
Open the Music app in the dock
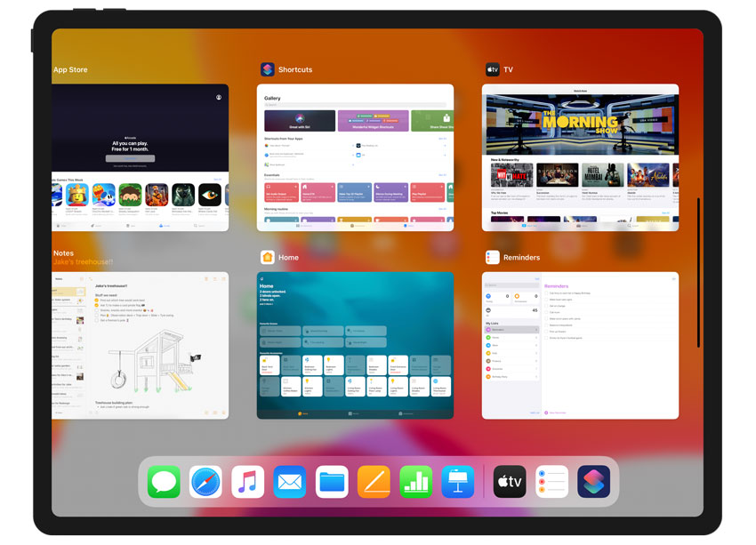[248, 481]
